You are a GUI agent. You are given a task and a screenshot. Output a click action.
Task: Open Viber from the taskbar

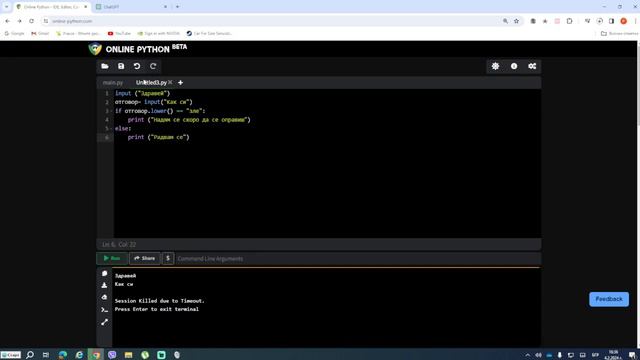coord(112,355)
